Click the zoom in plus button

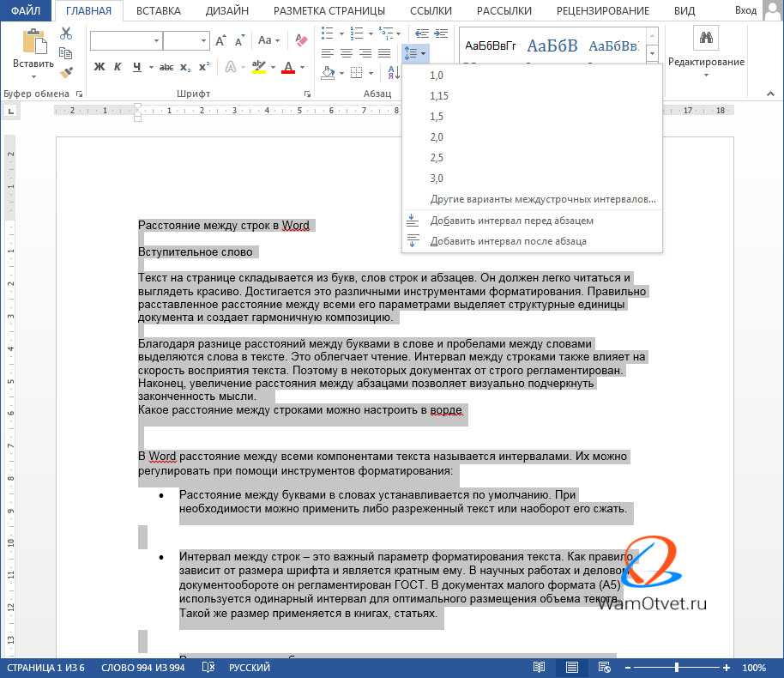[x=727, y=668]
